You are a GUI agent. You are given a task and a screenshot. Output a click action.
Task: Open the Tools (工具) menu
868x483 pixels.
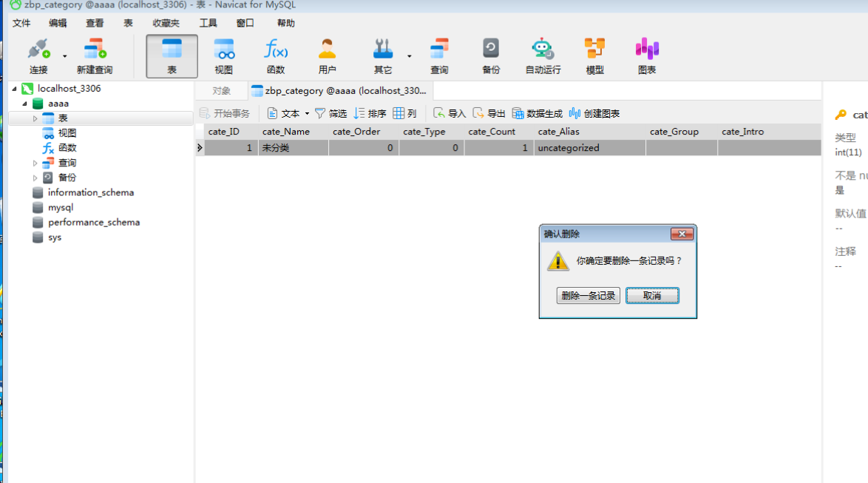tap(208, 23)
